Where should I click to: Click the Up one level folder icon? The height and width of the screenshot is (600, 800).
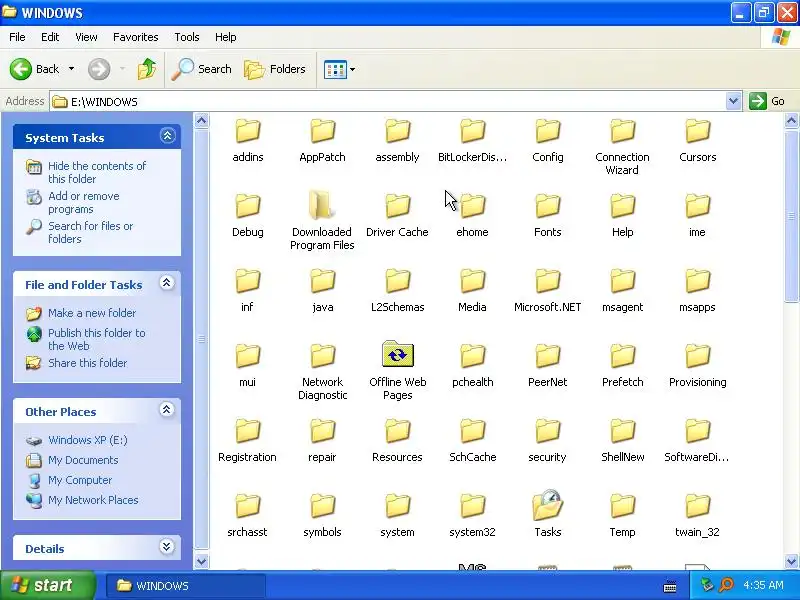(147, 69)
